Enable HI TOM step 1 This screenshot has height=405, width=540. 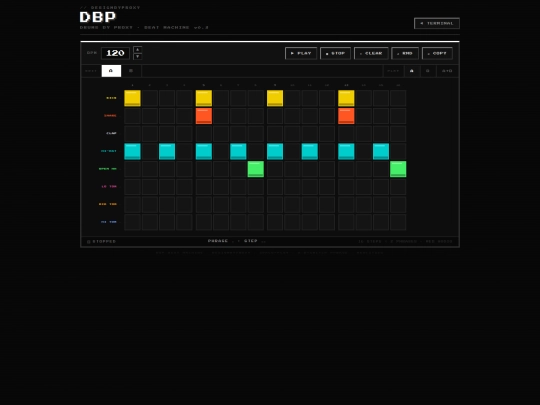pos(133,222)
